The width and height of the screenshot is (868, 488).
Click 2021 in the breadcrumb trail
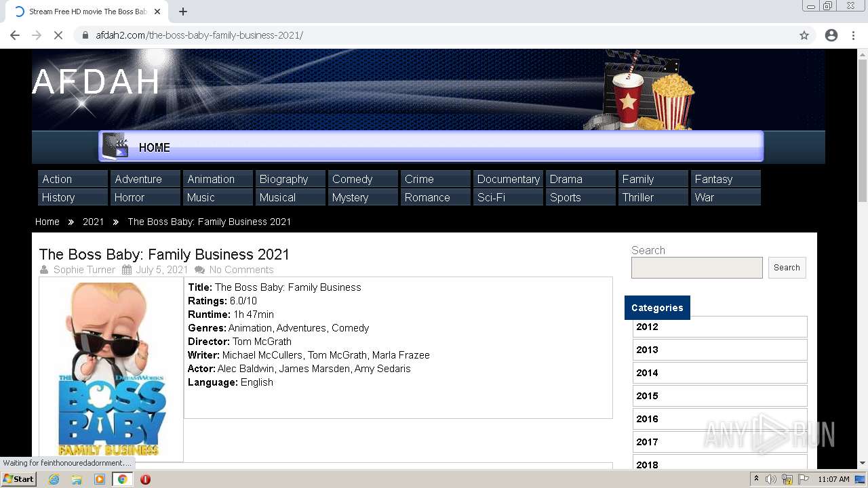coord(94,222)
